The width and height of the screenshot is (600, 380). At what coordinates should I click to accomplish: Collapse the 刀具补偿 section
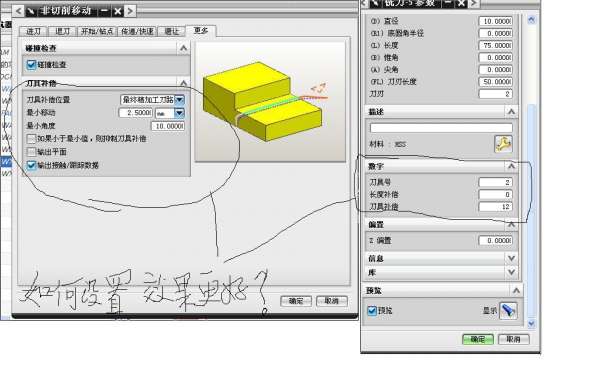(x=183, y=83)
